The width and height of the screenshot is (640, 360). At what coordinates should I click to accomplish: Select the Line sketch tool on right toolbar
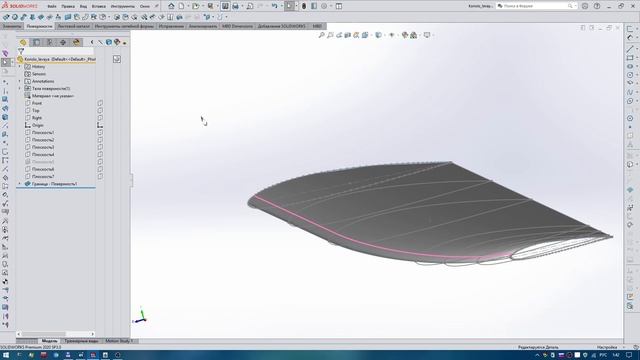[x=630, y=49]
